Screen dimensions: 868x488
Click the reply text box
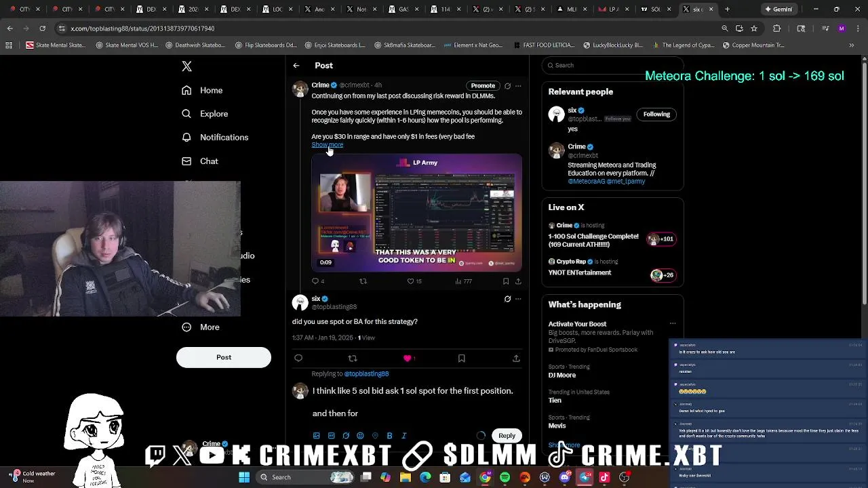(416, 402)
